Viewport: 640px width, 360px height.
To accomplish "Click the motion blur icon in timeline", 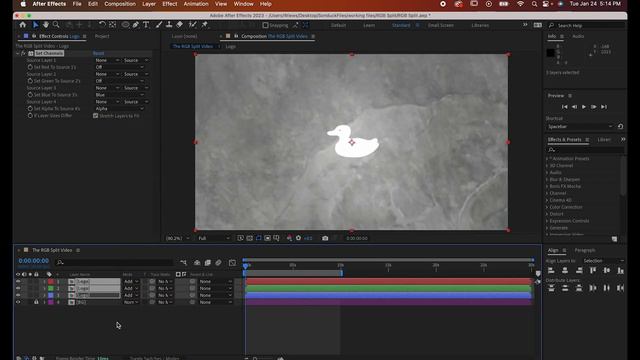I will [x=218, y=262].
